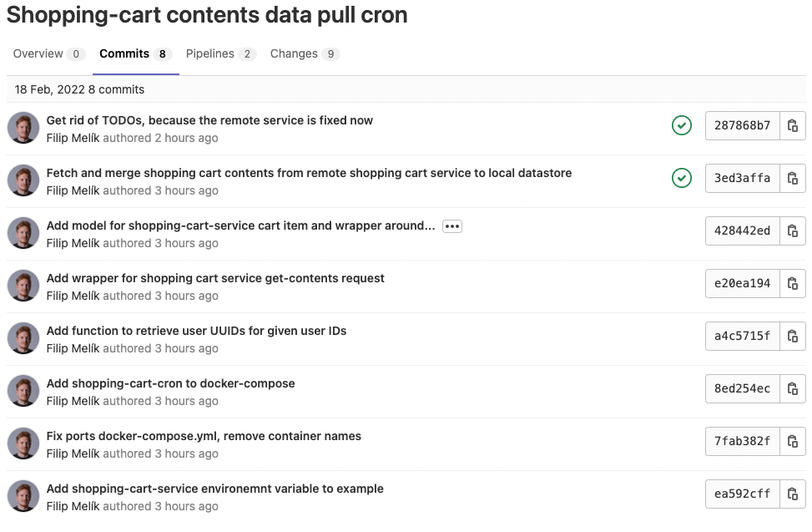Image resolution: width=812 pixels, height=532 pixels.
Task: Click the e20ea194 commit hash button
Action: click(x=742, y=284)
